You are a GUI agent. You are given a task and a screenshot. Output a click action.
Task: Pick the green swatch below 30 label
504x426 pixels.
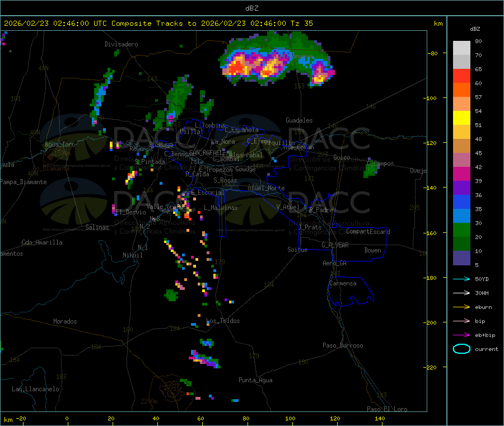(461, 230)
